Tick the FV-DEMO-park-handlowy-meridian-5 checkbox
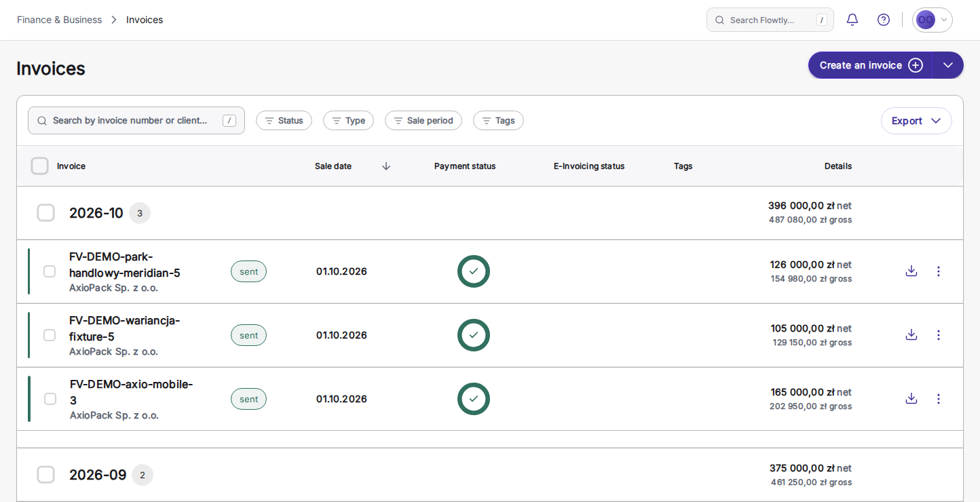Screen dimensions: 980x502 pos(50,271)
